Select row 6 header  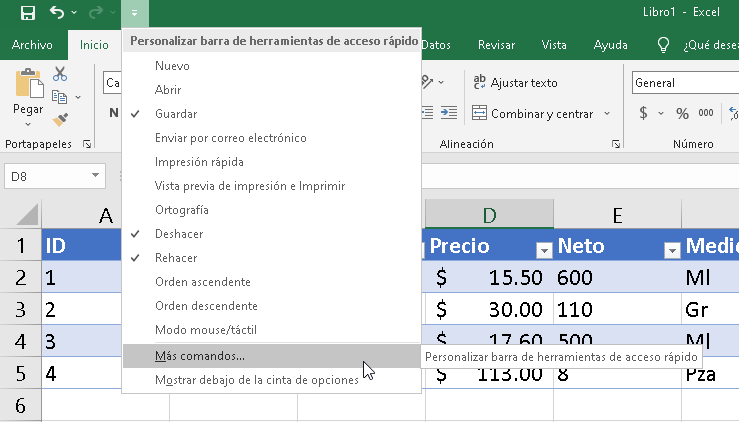20,405
